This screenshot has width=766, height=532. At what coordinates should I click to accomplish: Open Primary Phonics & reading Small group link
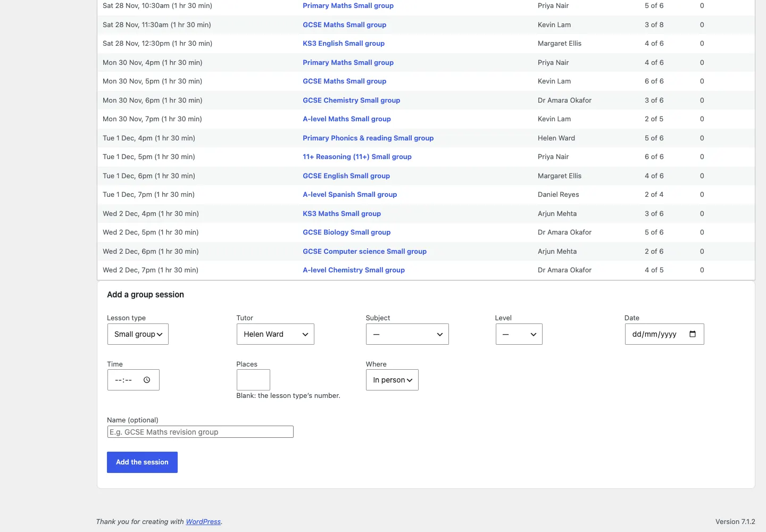point(368,138)
